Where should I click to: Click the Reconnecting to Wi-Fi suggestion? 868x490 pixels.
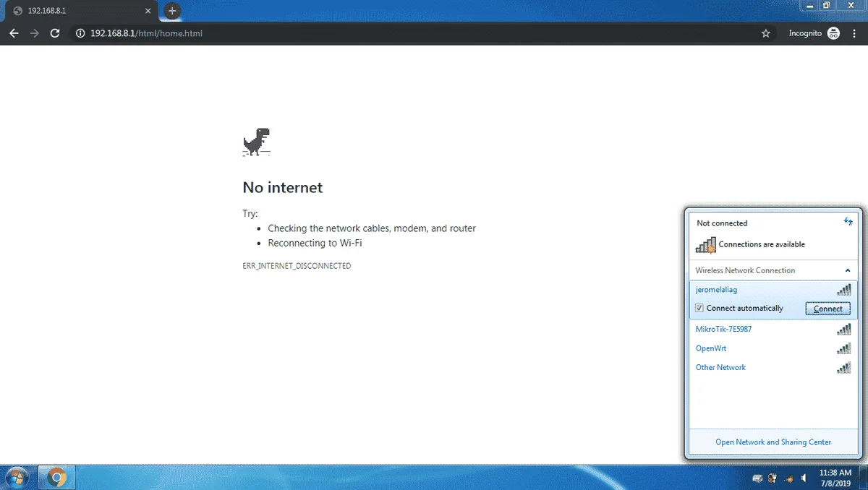[315, 244]
